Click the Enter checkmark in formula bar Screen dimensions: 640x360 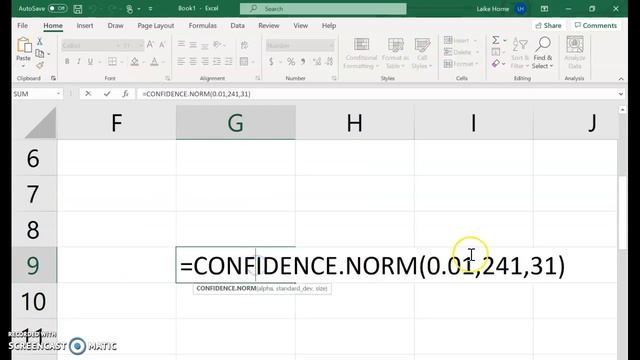pos(107,94)
